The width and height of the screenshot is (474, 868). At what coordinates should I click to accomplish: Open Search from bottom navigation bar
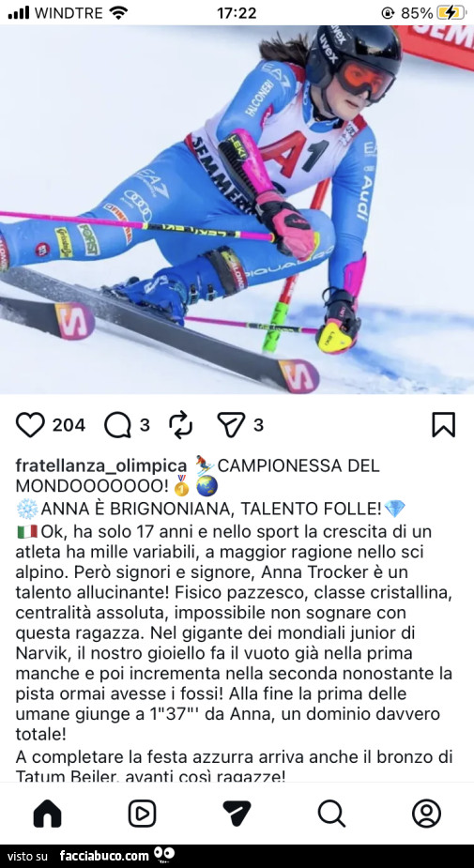pos(331,814)
